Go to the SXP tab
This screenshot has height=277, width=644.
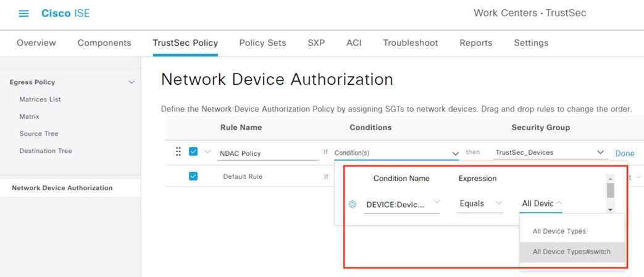(x=316, y=43)
